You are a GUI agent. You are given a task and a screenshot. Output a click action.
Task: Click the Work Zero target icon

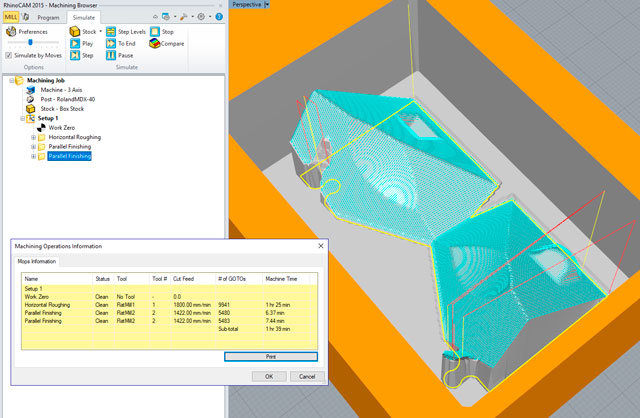41,128
